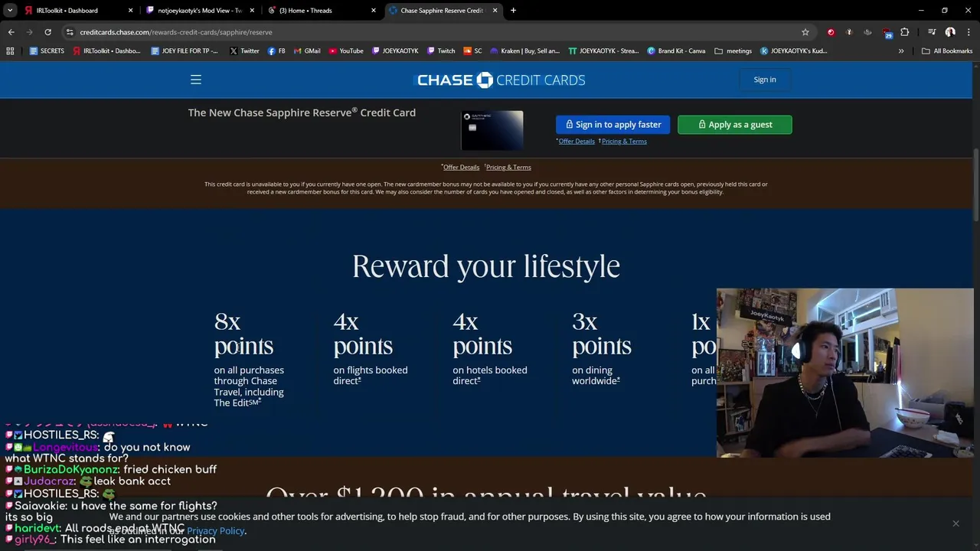980x551 pixels.
Task: Close the Home Threads tab
Action: click(x=374, y=11)
